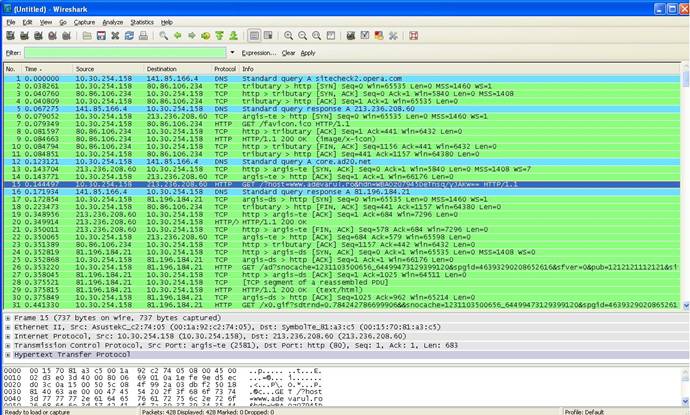Image resolution: width=690 pixels, height=415 pixels.
Task: Start a new live capture icon
Action: coord(38,36)
